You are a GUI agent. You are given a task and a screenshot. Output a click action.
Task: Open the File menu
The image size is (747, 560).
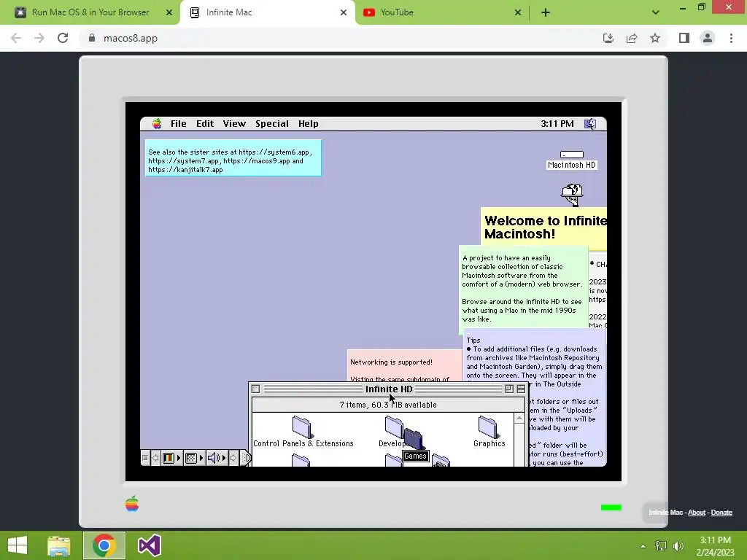(x=179, y=124)
